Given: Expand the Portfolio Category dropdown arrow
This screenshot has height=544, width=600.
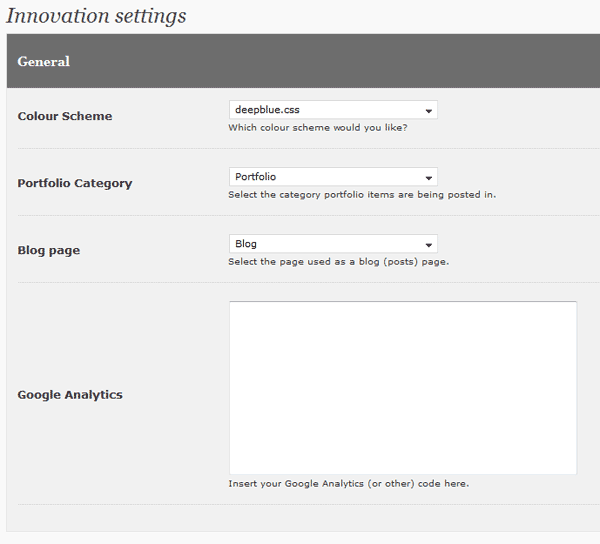Looking at the screenshot, I should 429,178.
